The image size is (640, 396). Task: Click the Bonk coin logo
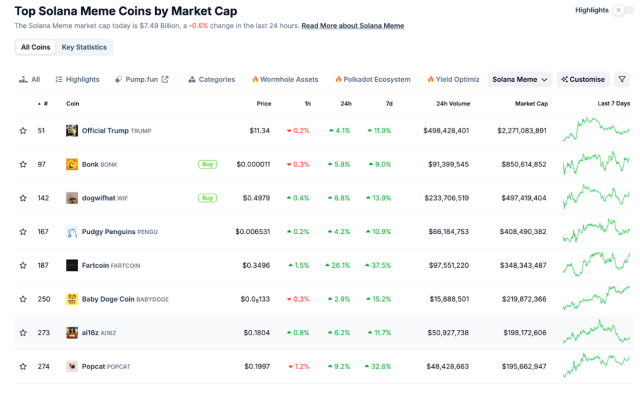click(72, 164)
